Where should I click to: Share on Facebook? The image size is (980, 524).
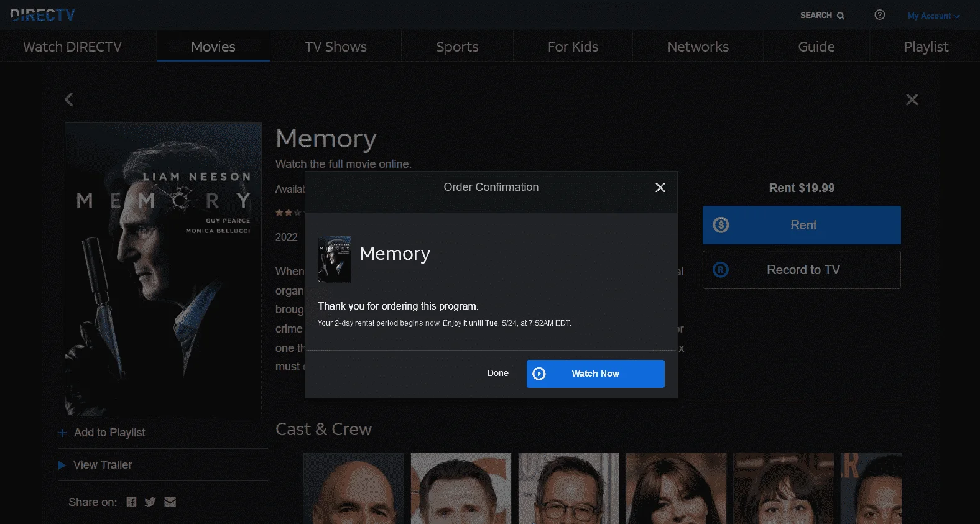(131, 502)
